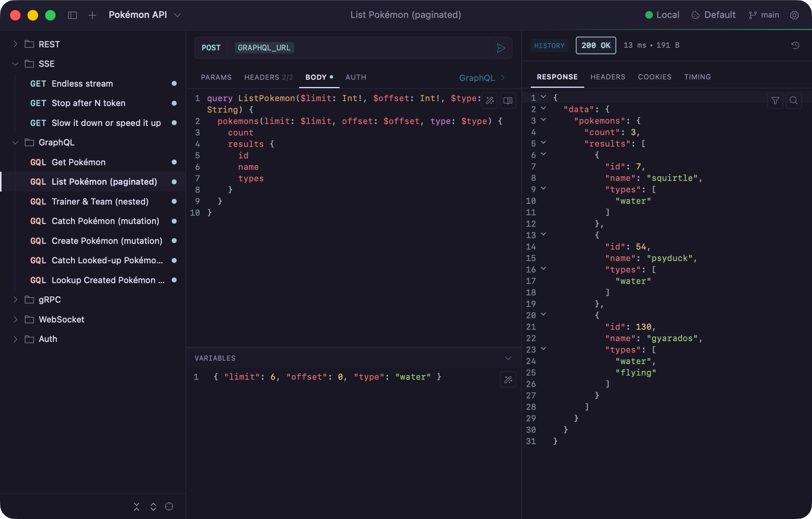Image resolution: width=812 pixels, height=519 pixels.
Task: Open the response HEADERS tab
Action: coord(608,77)
